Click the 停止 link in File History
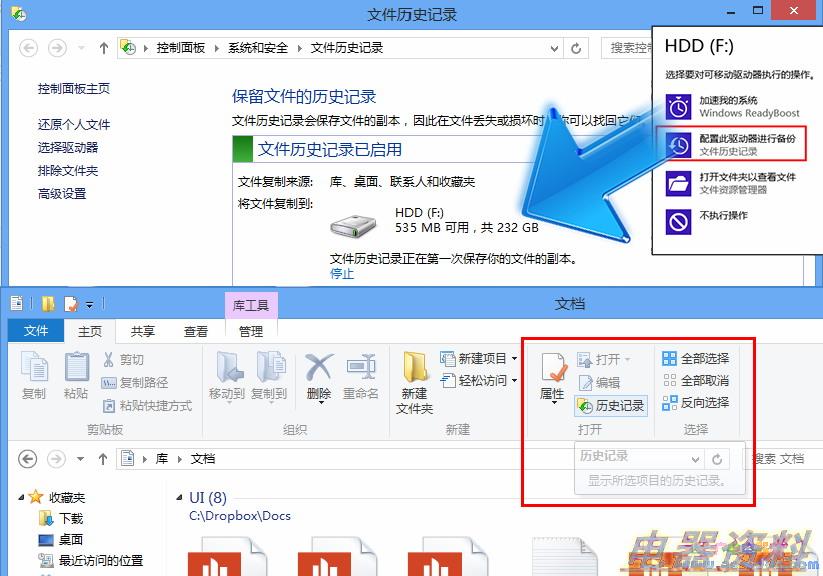 coord(342,274)
